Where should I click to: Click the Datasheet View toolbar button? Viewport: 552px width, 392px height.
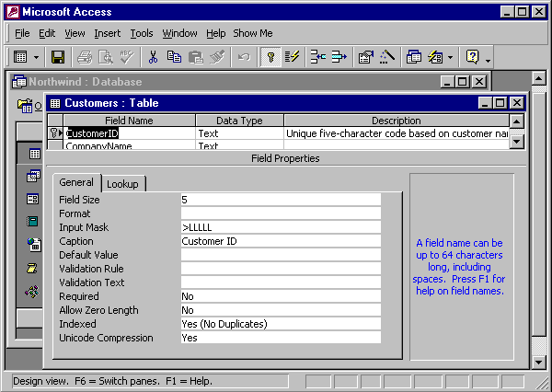coord(20,57)
